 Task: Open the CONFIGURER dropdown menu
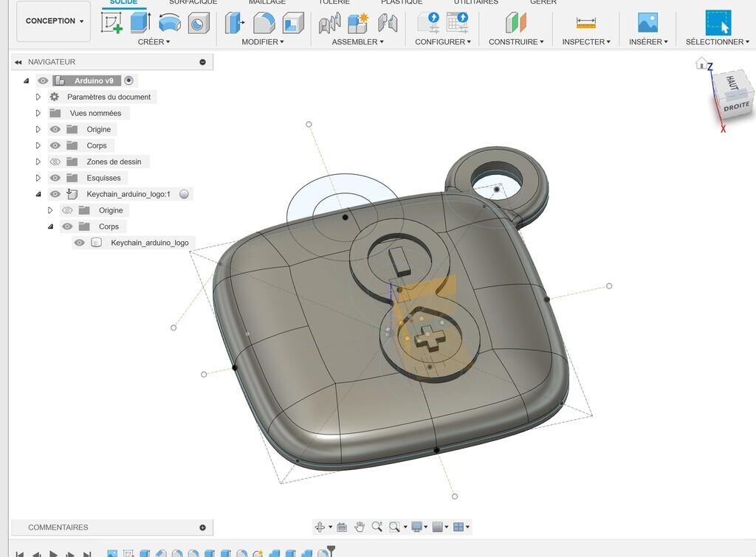443,42
